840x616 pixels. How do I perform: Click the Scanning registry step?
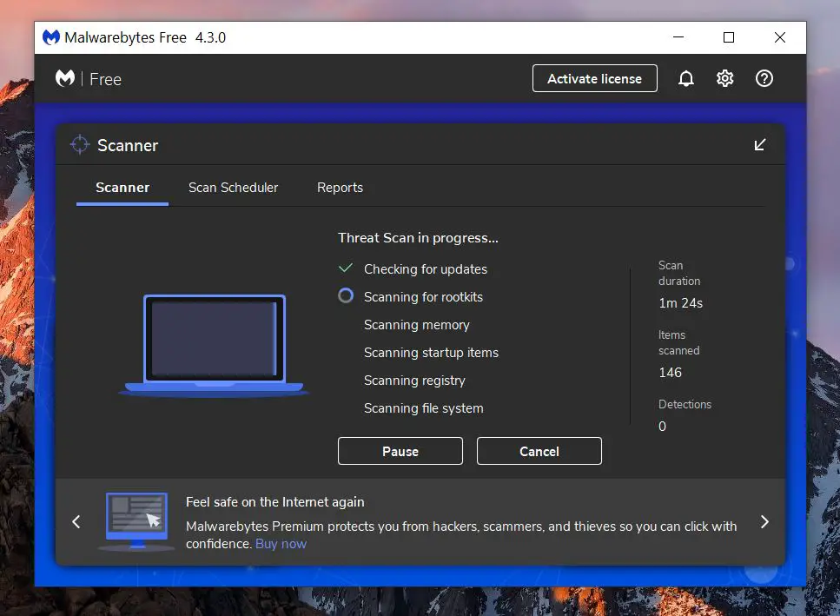click(x=414, y=381)
